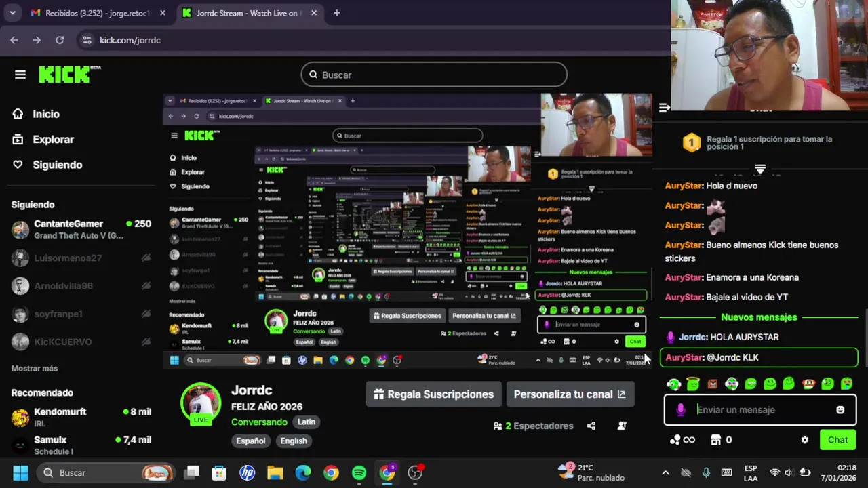Click the Latin tag
868x488 pixels.
[x=307, y=422]
